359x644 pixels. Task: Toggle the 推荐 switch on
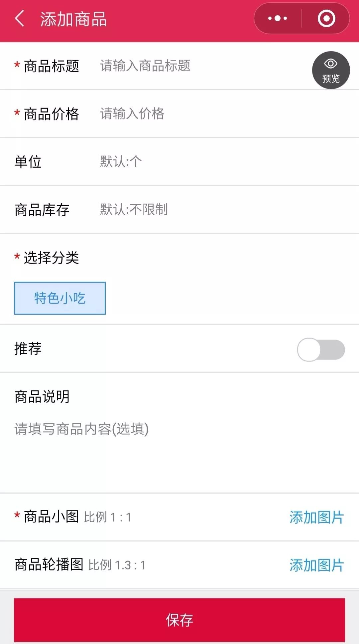(x=321, y=349)
